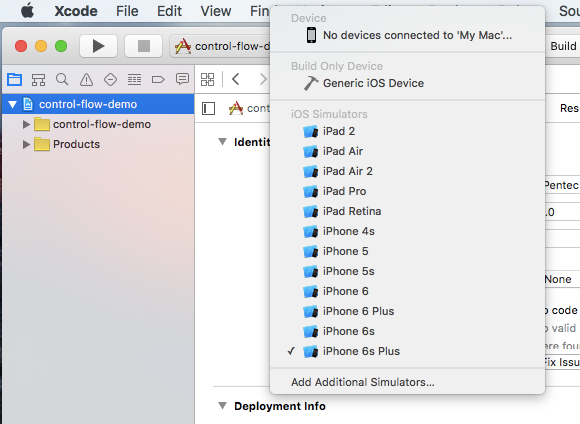Open the Edit menu

click(169, 11)
